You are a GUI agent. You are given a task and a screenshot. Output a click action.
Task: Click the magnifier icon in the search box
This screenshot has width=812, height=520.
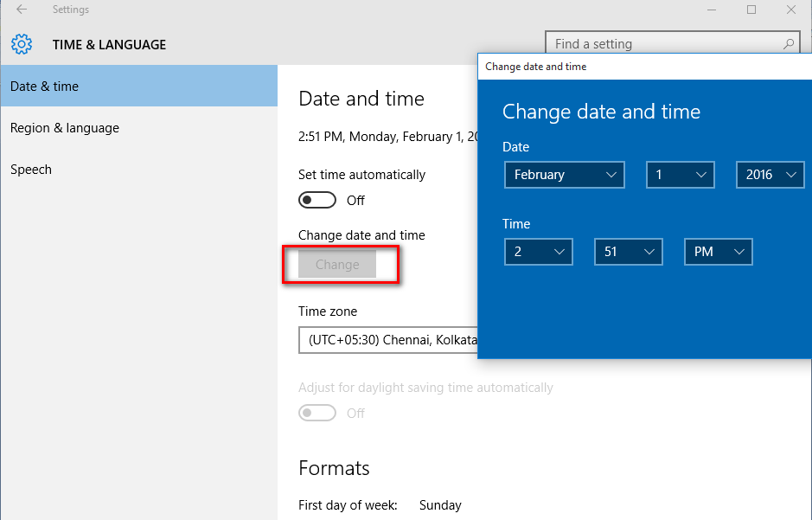(787, 42)
